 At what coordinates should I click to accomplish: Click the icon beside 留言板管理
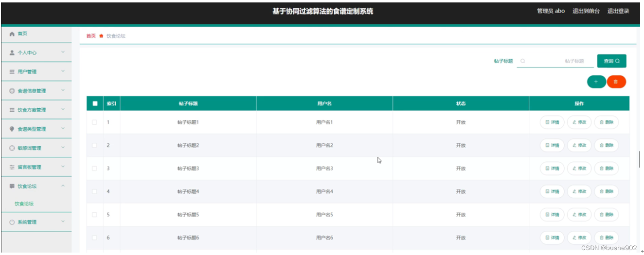click(12, 167)
